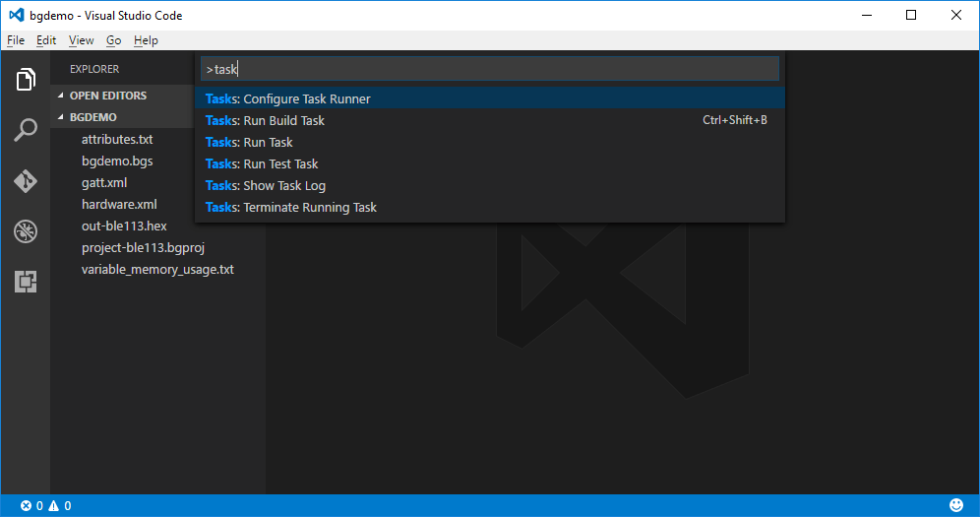Open project-ble113.bgproj file

tap(143, 248)
